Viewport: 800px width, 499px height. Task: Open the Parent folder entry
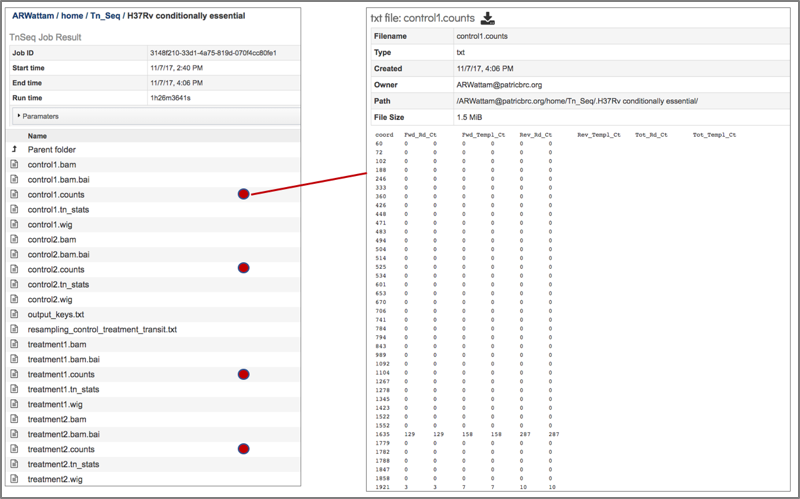(52, 149)
